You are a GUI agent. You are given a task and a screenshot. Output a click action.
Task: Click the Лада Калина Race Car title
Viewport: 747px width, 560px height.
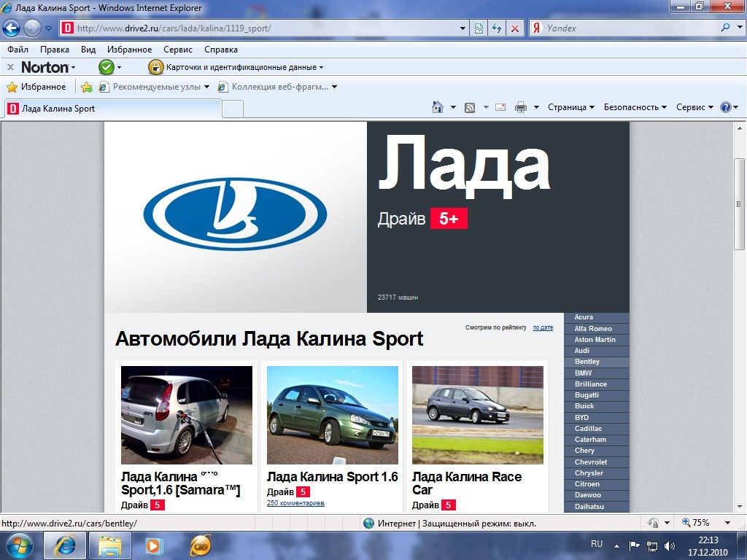pos(467,483)
